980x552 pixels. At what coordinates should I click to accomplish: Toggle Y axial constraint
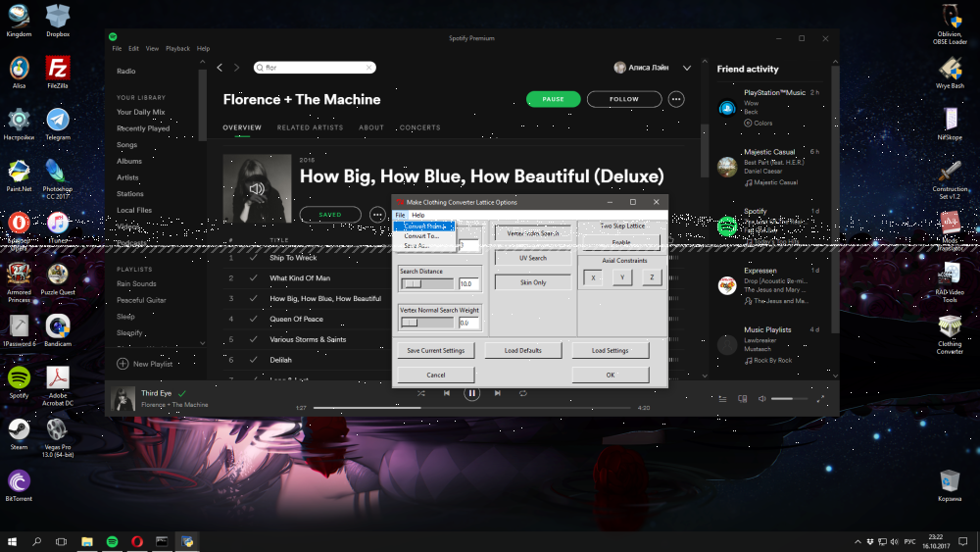pyautogui.click(x=622, y=277)
